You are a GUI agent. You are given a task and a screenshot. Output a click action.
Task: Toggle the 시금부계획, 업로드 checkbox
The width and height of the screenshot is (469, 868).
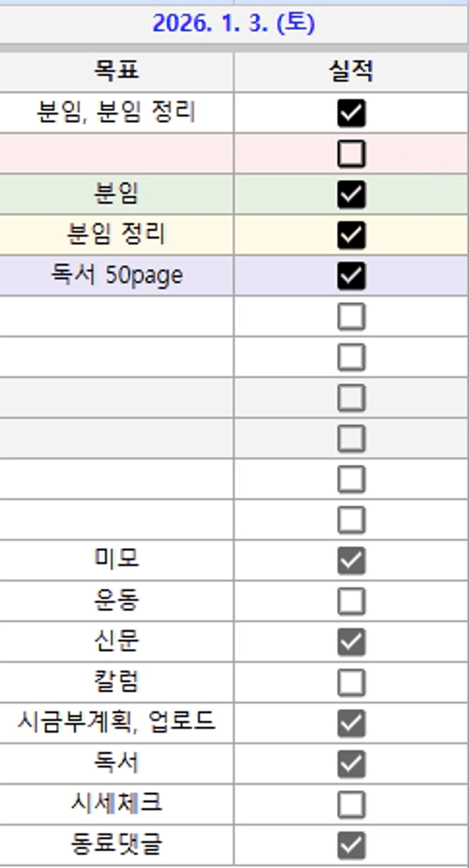(x=351, y=723)
